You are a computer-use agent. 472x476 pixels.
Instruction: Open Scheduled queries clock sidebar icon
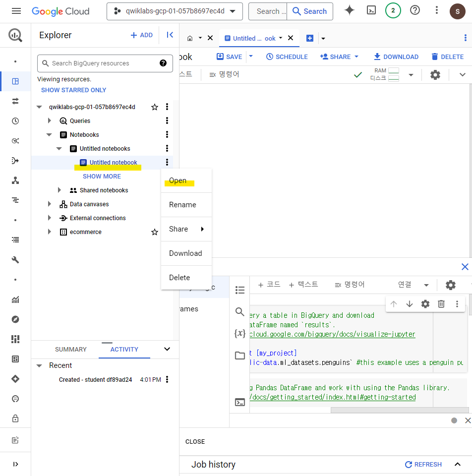15,121
